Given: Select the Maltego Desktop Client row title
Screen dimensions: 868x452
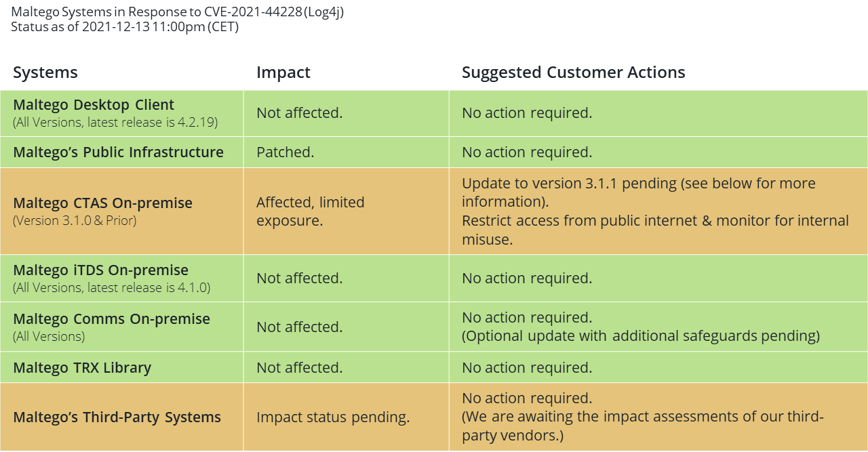Looking at the screenshot, I should click(x=94, y=105).
